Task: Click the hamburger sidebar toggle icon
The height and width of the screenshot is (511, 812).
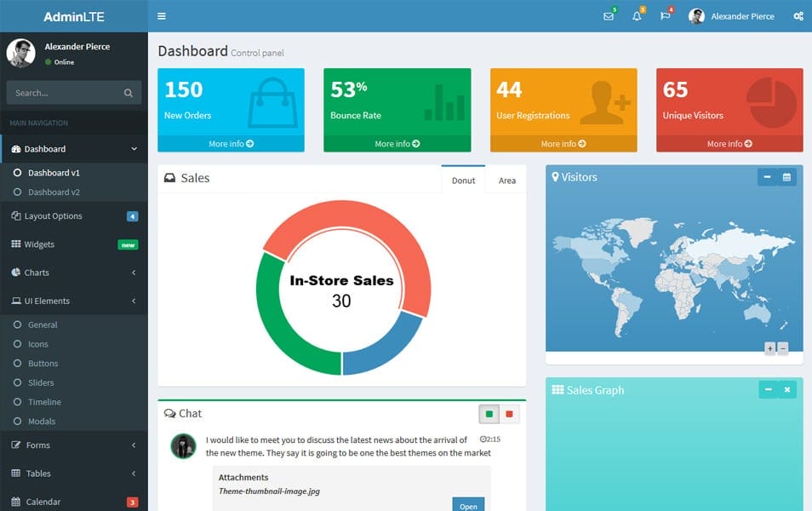Action: tap(162, 16)
